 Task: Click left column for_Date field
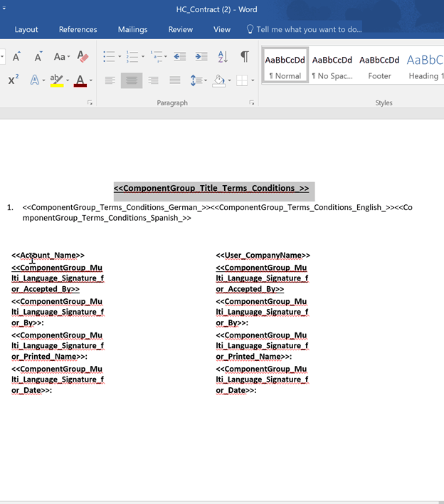coord(58,379)
